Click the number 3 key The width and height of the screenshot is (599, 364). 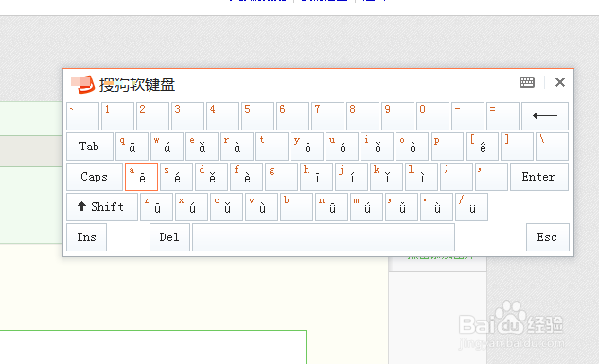(x=188, y=116)
